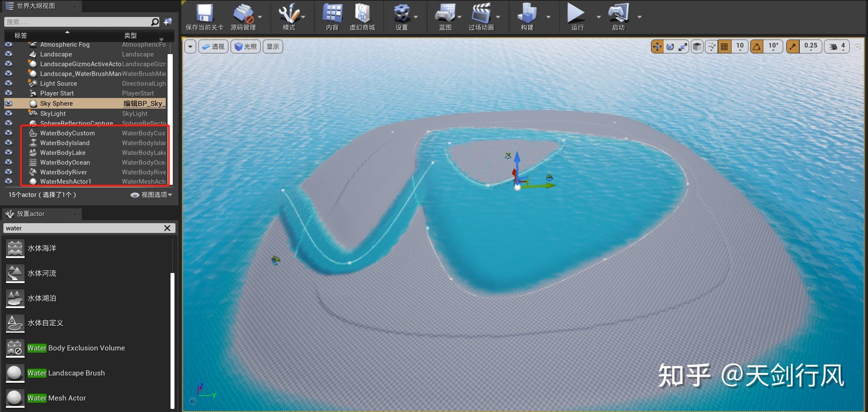Open the Blueprints menu (蓝图)
The width and height of the screenshot is (868, 412).
click(445, 17)
